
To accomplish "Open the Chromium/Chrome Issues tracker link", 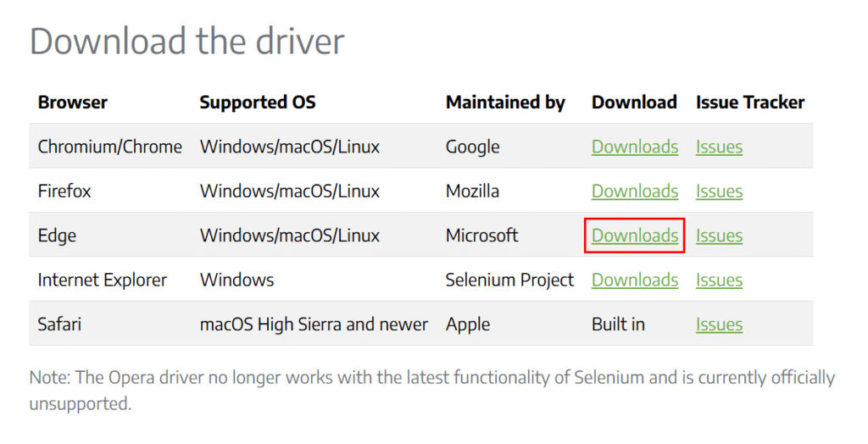I will click(x=719, y=147).
